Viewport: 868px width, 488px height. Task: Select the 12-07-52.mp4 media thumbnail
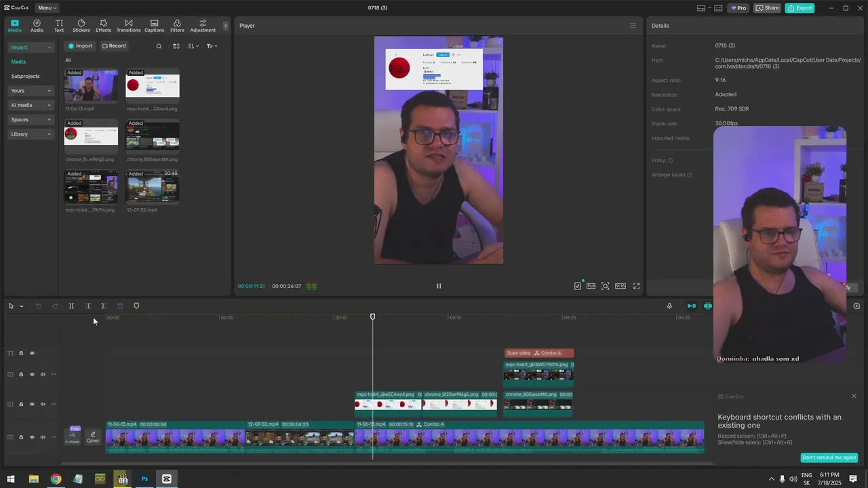click(x=153, y=186)
